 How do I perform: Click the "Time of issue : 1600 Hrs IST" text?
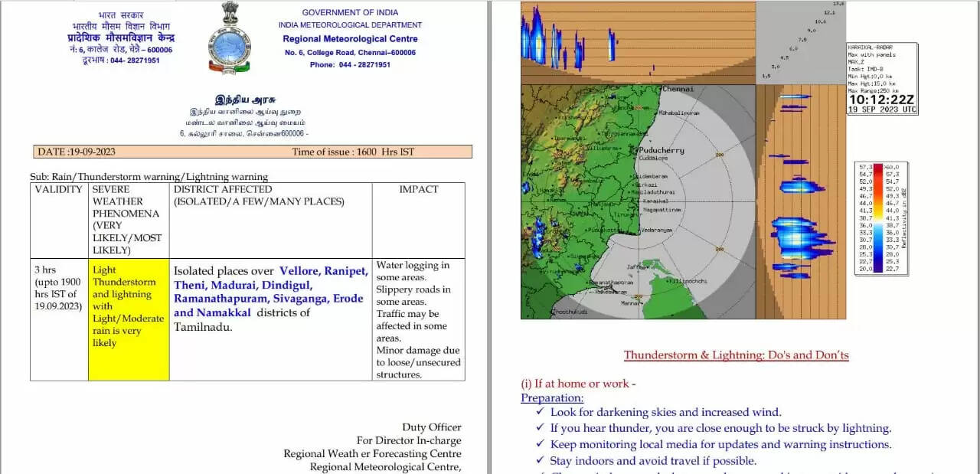tap(353, 152)
